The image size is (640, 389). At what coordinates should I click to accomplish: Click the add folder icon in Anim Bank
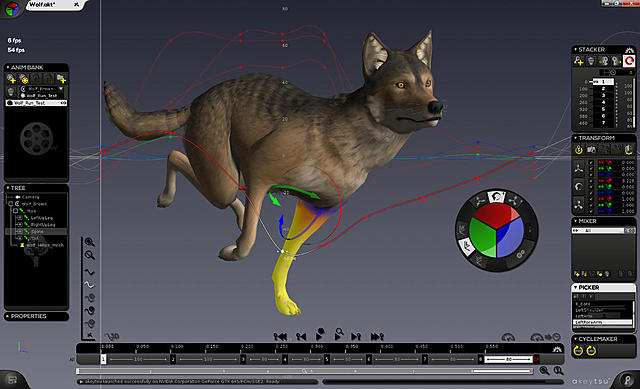pyautogui.click(x=61, y=78)
